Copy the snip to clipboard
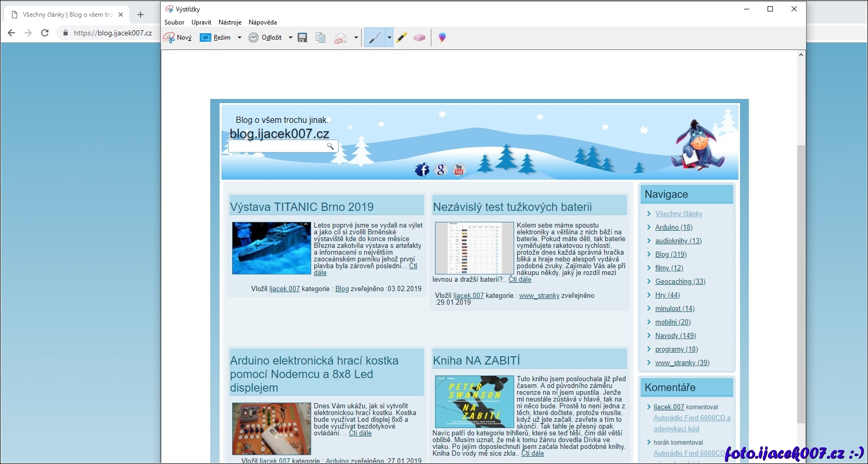The image size is (868, 464). coord(321,37)
